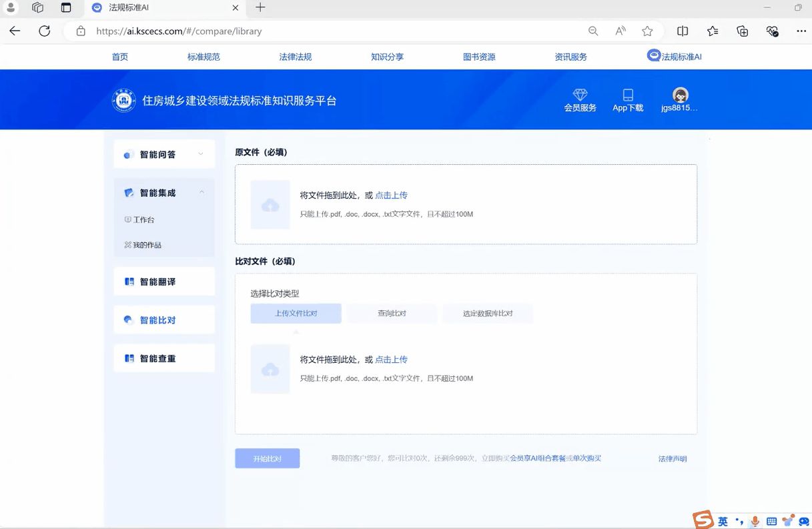This screenshot has height=529, width=812.
Task: Open 智能查重 in the sidebar
Action: click(x=164, y=359)
